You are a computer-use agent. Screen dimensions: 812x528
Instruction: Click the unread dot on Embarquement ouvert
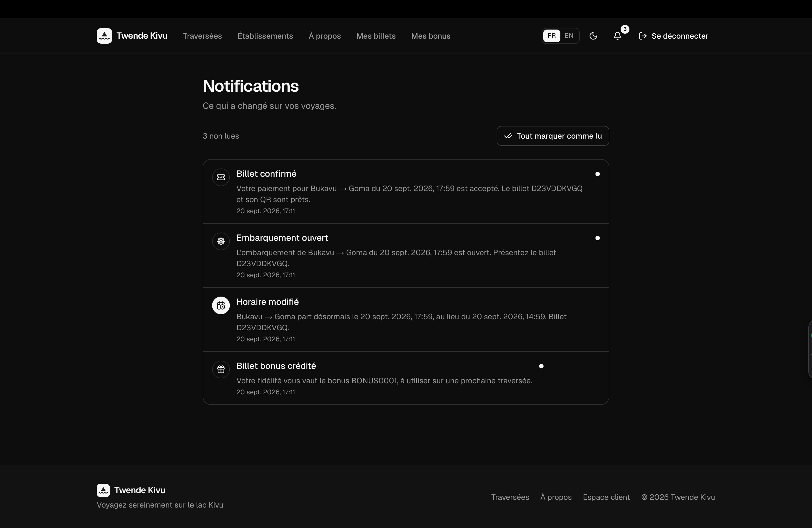[597, 238]
